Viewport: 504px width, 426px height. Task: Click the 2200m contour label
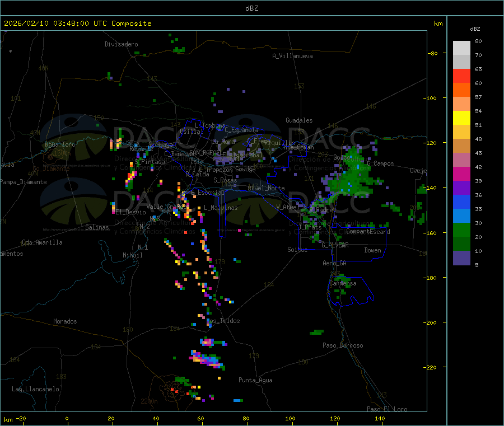click(149, 401)
